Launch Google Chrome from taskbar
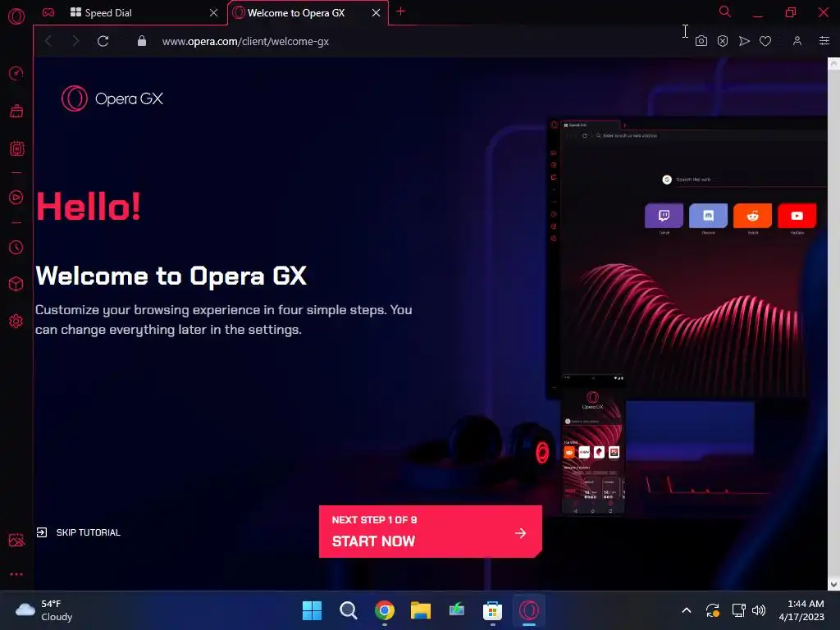 [384, 610]
